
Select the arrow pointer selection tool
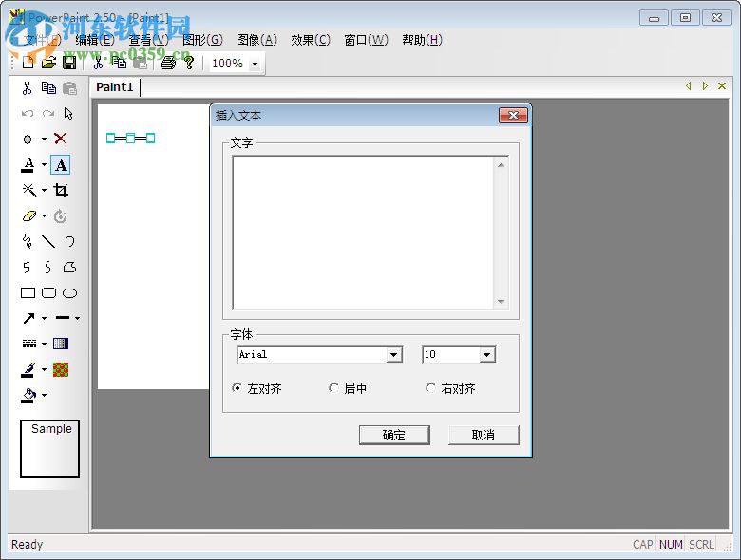point(68,113)
